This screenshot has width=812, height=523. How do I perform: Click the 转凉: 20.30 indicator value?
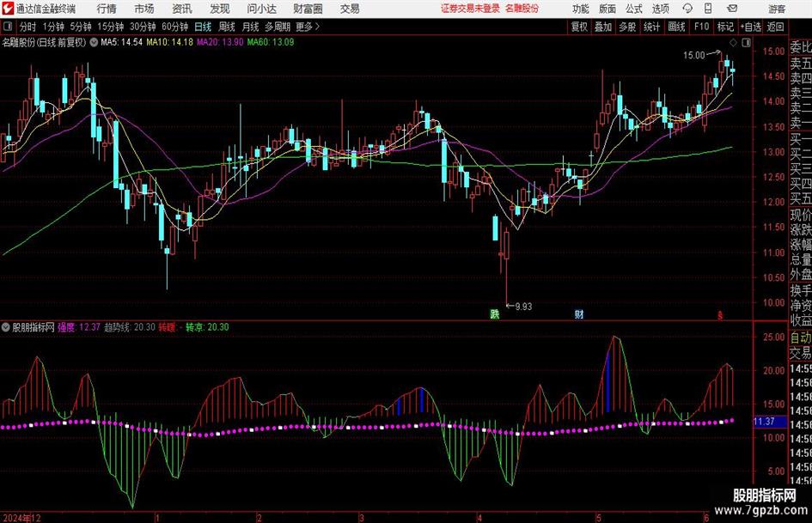pos(207,327)
